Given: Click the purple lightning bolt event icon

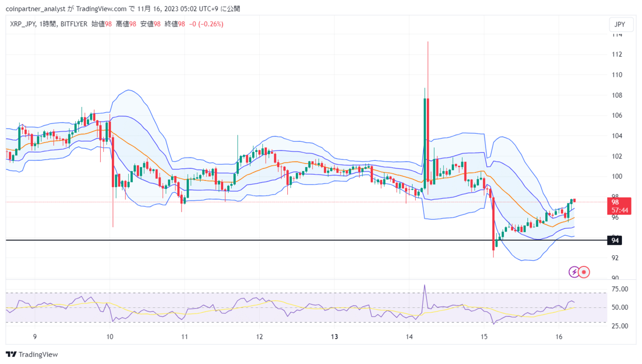Looking at the screenshot, I should (574, 272).
